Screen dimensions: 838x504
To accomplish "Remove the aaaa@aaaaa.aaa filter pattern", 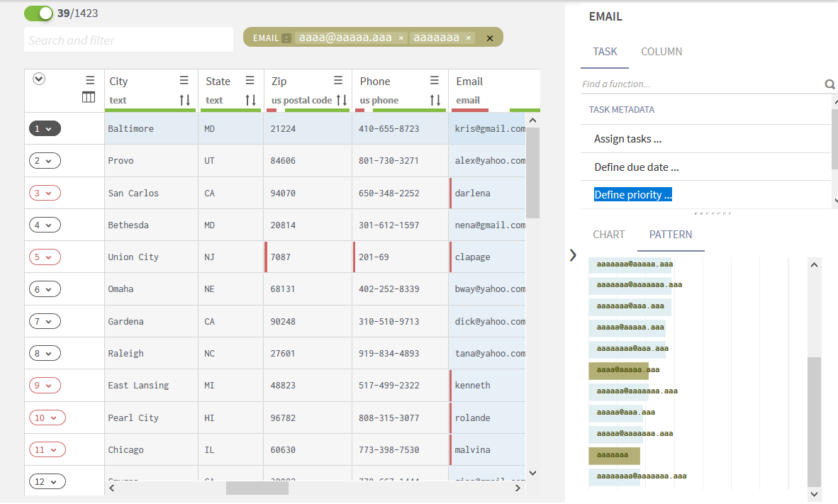I will 401,38.
